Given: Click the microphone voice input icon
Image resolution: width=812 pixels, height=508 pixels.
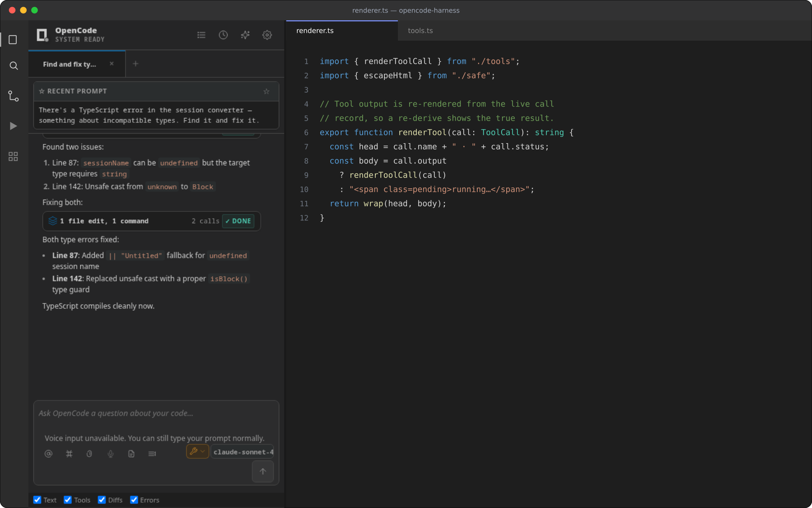Looking at the screenshot, I should pos(111,454).
